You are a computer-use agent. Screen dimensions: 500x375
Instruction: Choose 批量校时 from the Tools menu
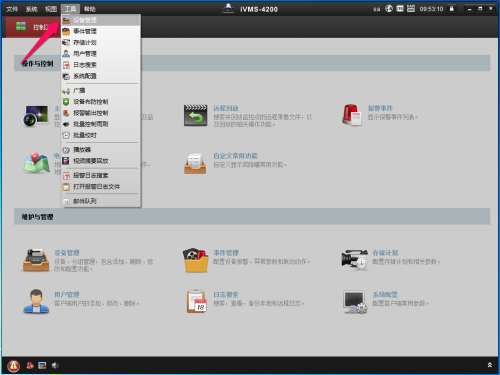pos(101,135)
